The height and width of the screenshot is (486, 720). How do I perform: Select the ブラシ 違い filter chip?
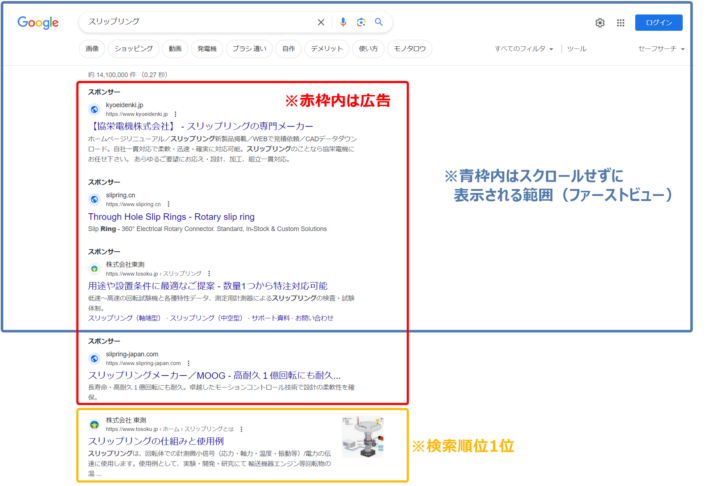(249, 49)
